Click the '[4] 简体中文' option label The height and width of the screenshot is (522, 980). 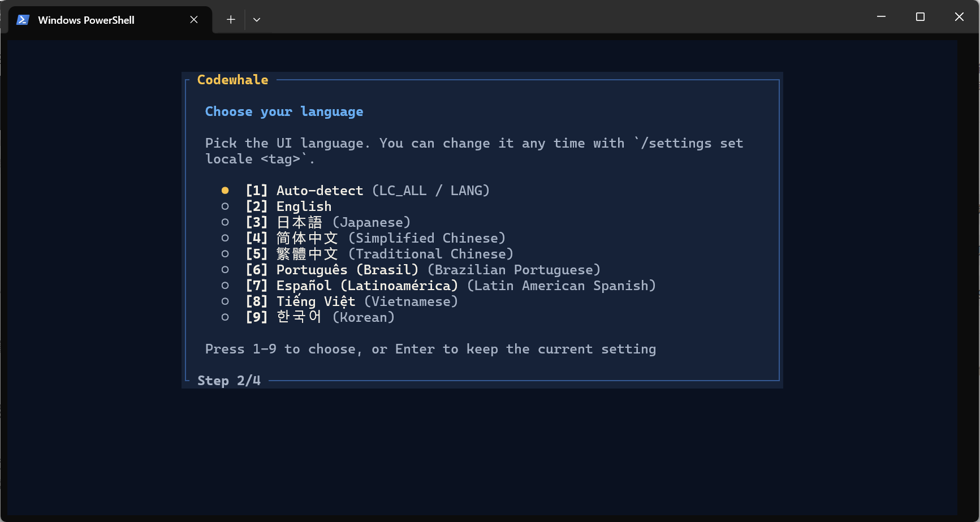tap(292, 238)
